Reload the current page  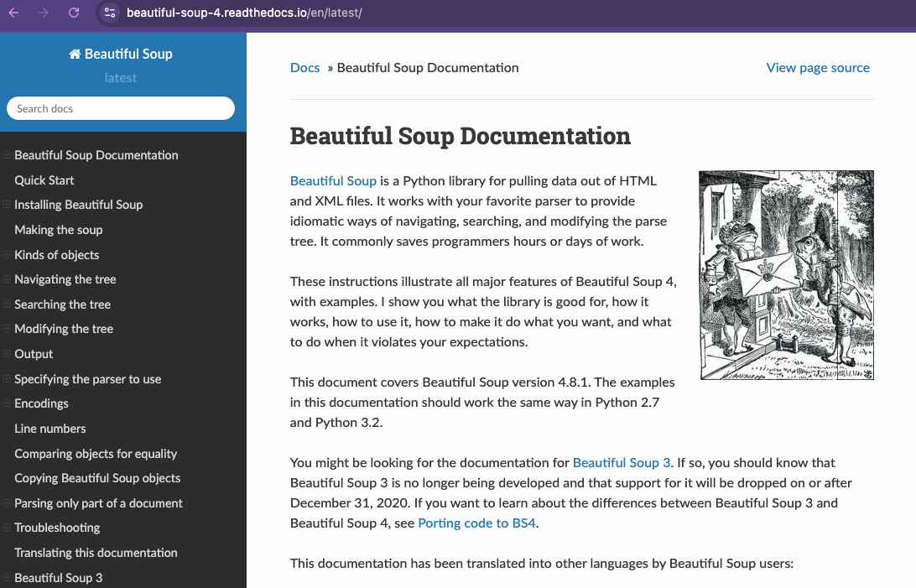(x=74, y=13)
